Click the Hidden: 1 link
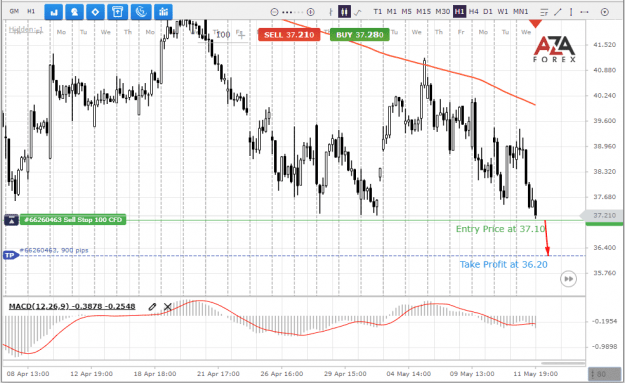The width and height of the screenshot is (625, 383). pyautogui.click(x=26, y=29)
